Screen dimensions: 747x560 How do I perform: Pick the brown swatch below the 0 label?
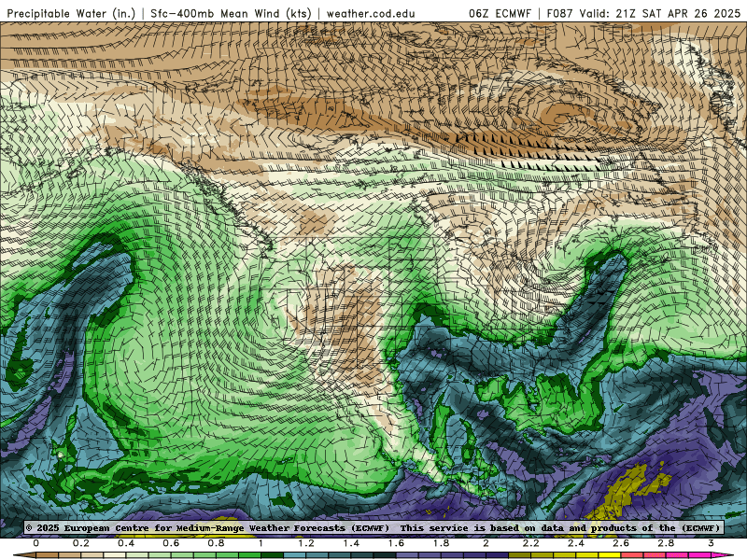[47, 555]
